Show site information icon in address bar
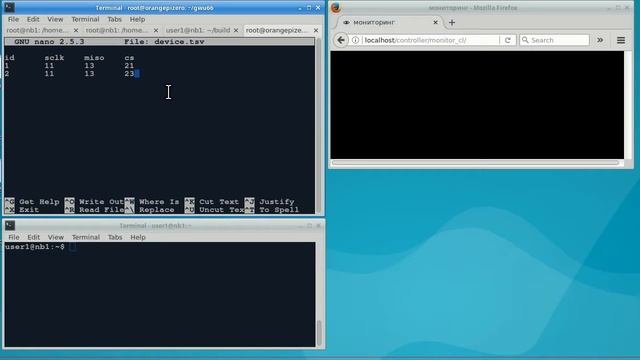 pos(355,40)
